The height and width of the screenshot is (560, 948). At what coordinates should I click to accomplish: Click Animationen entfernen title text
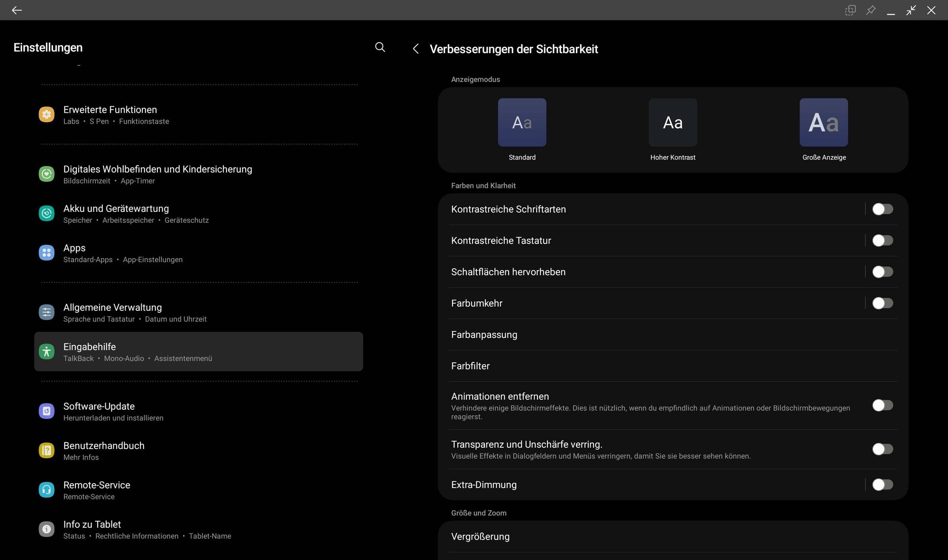(x=500, y=397)
